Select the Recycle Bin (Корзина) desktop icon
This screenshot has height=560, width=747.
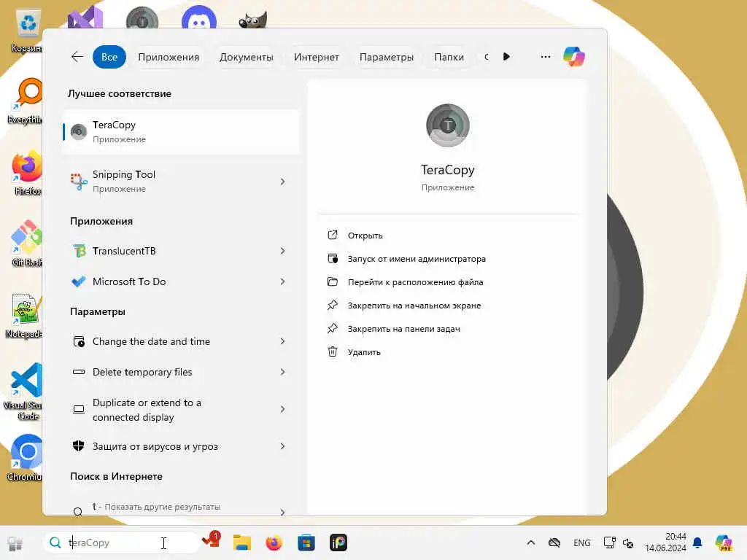tap(28, 31)
